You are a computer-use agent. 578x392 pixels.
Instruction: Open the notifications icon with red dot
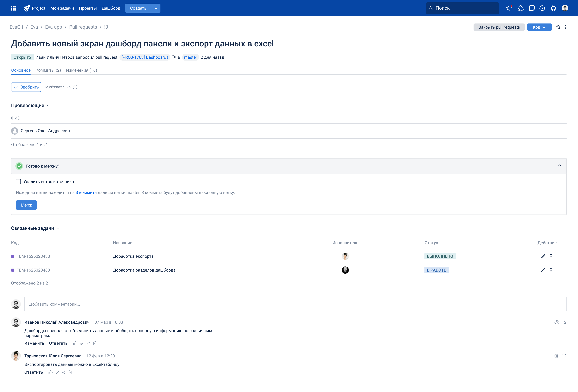point(509,8)
